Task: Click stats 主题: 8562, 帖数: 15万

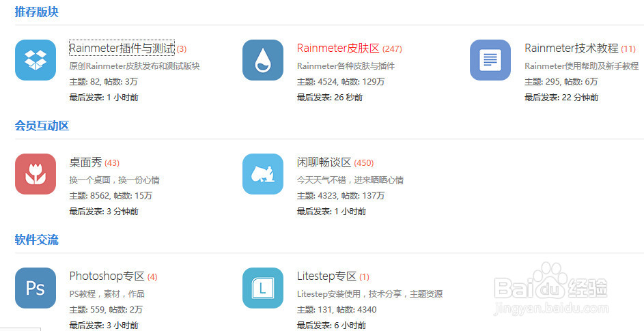Action: click(111, 196)
